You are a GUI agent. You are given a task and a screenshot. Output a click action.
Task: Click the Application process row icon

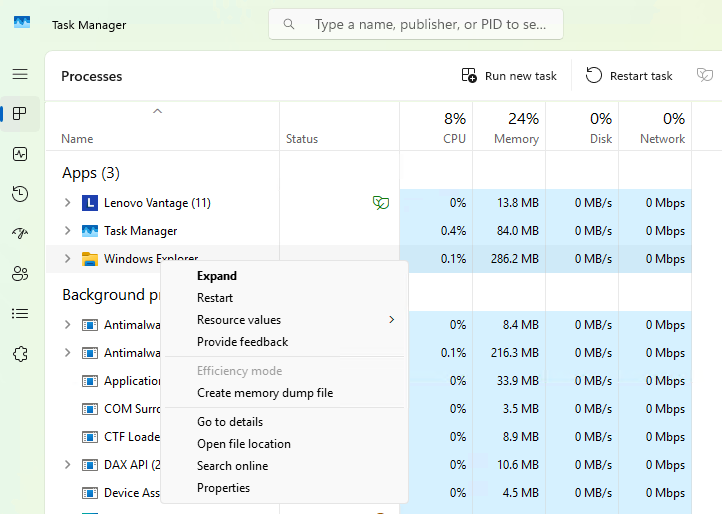click(x=90, y=381)
